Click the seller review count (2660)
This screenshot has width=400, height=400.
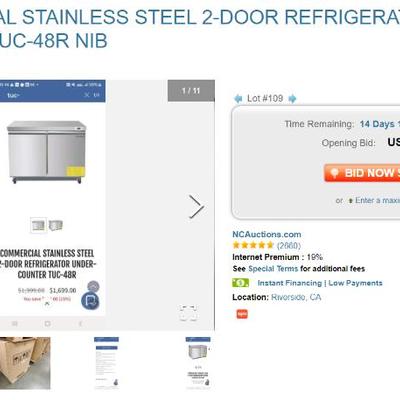click(x=289, y=246)
